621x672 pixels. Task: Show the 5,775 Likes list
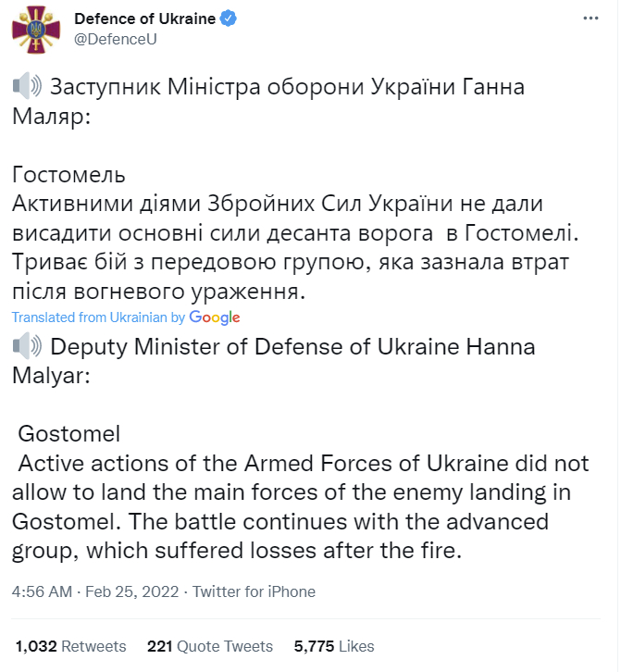tap(334, 646)
